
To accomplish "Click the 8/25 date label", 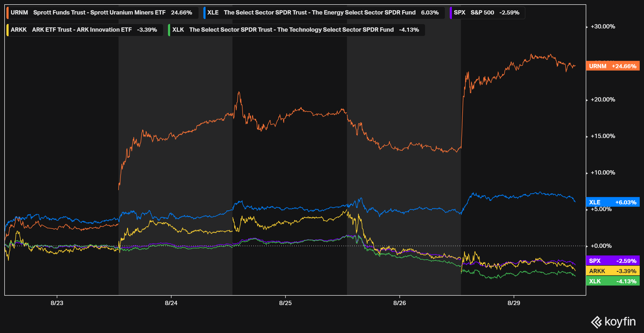I will click(x=285, y=303).
